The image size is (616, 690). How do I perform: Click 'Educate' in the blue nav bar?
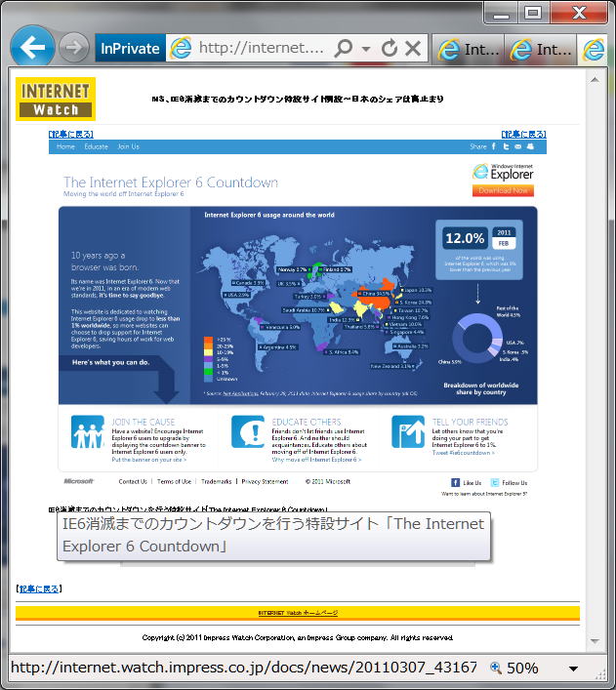[96, 146]
